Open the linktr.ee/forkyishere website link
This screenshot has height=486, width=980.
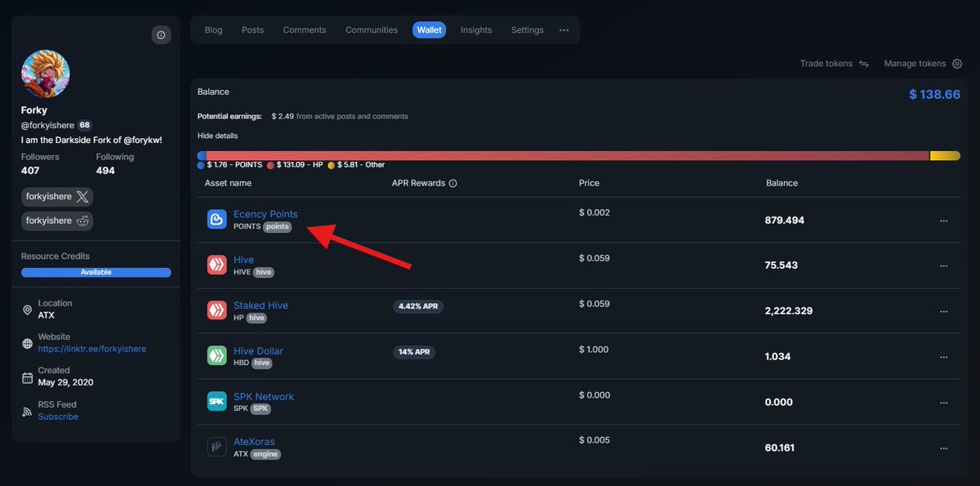pyautogui.click(x=92, y=349)
